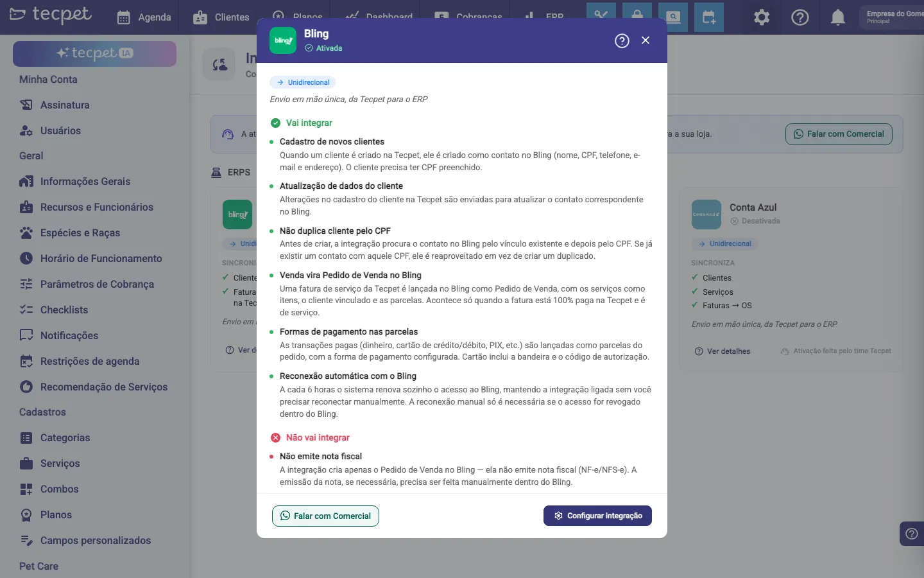Click the Categorias list icon
The image size is (924, 578).
tap(26, 438)
